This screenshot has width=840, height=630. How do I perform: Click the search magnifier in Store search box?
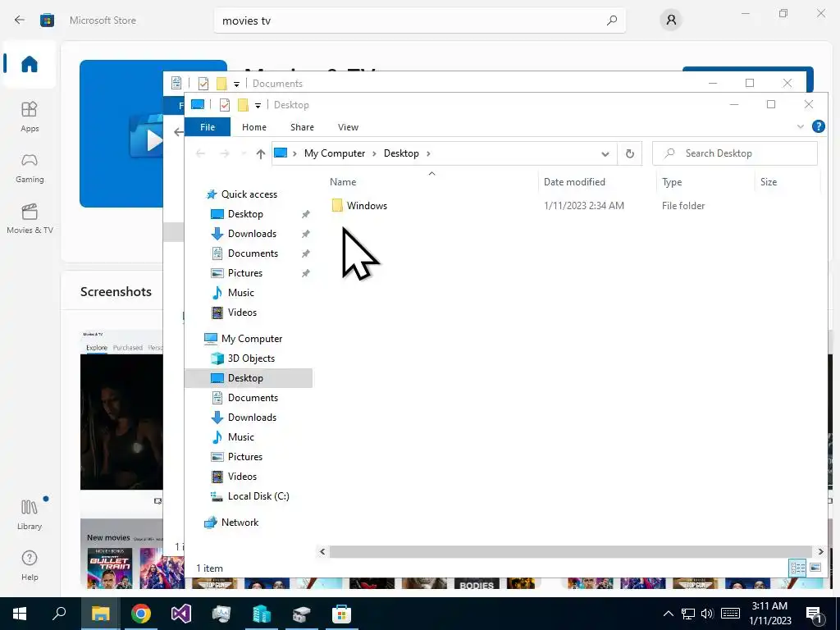[612, 21]
